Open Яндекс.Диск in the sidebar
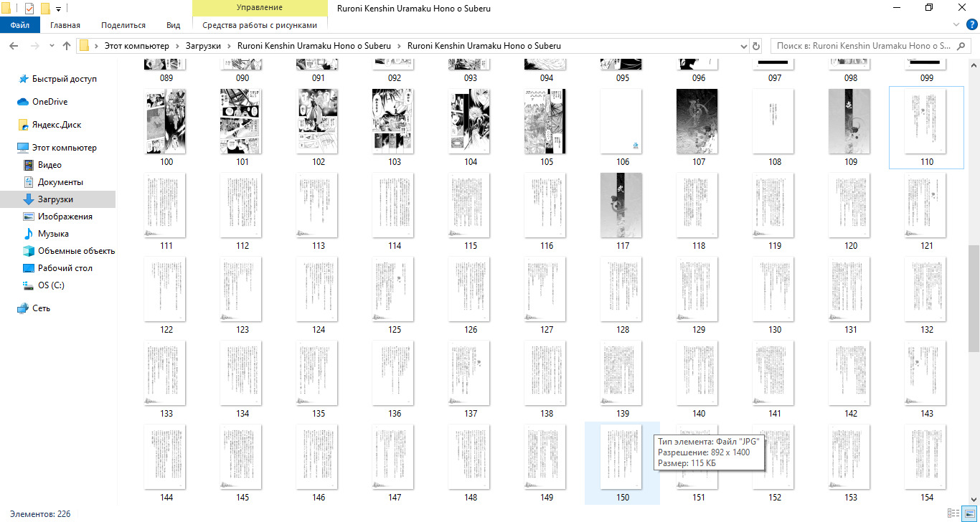The image size is (980, 522). tap(56, 125)
